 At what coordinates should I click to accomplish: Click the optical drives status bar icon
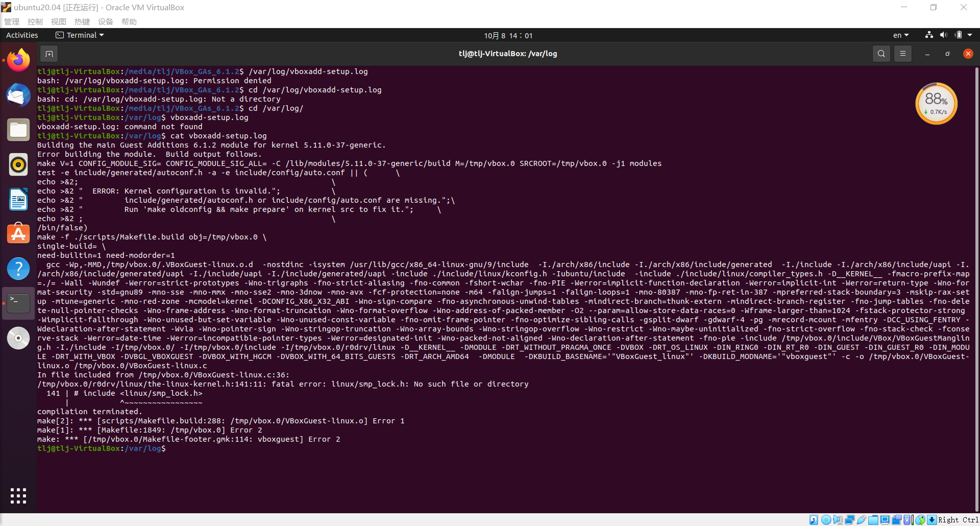(826, 519)
